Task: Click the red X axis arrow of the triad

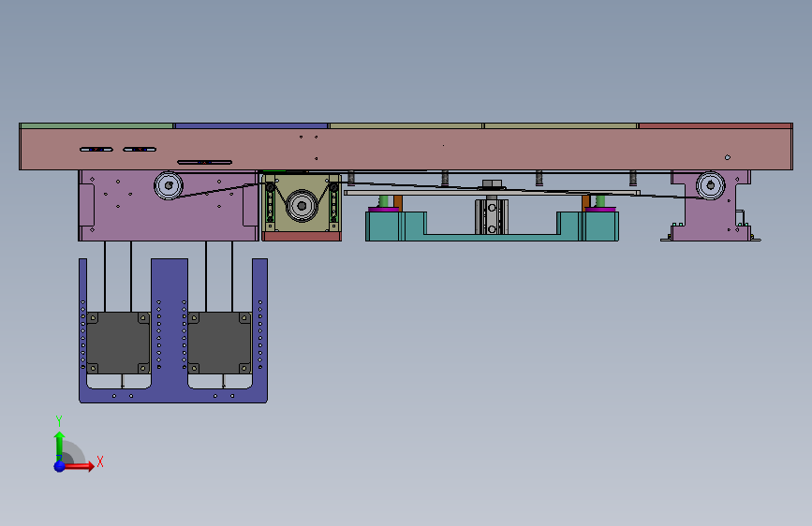Action: [81, 466]
